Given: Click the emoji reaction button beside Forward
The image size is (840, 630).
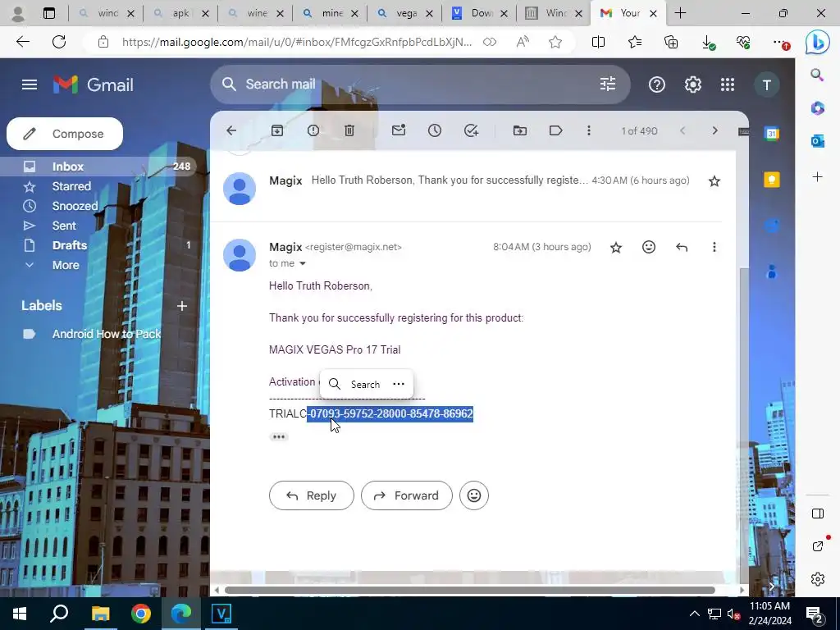Looking at the screenshot, I should point(474,495).
